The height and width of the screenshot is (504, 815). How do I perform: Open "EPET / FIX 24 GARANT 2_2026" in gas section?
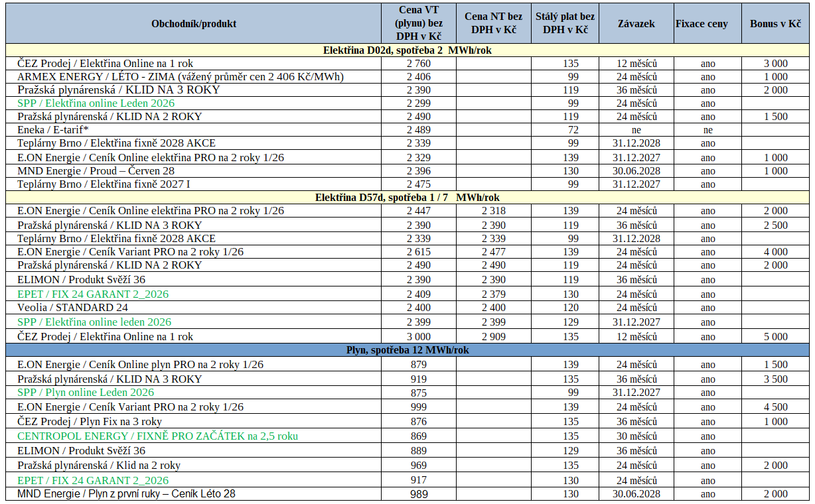[93, 480]
